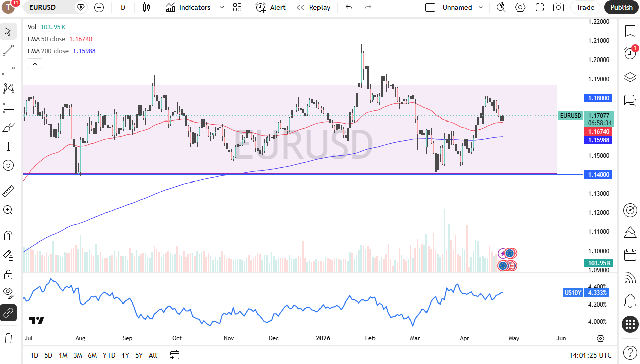Viewport: 640px width, 364px height.
Task: Open the Emoji stickers tool
Action: point(8,165)
